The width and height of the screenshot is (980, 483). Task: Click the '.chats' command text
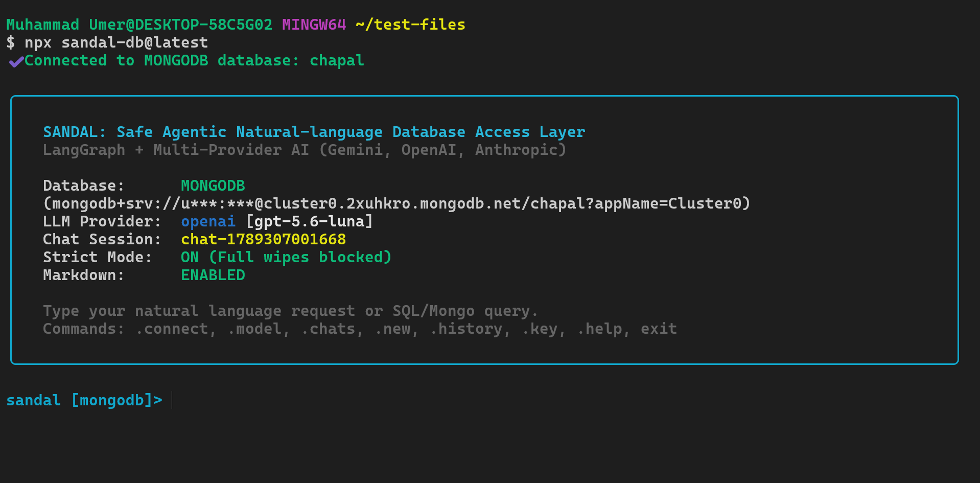[x=328, y=329]
